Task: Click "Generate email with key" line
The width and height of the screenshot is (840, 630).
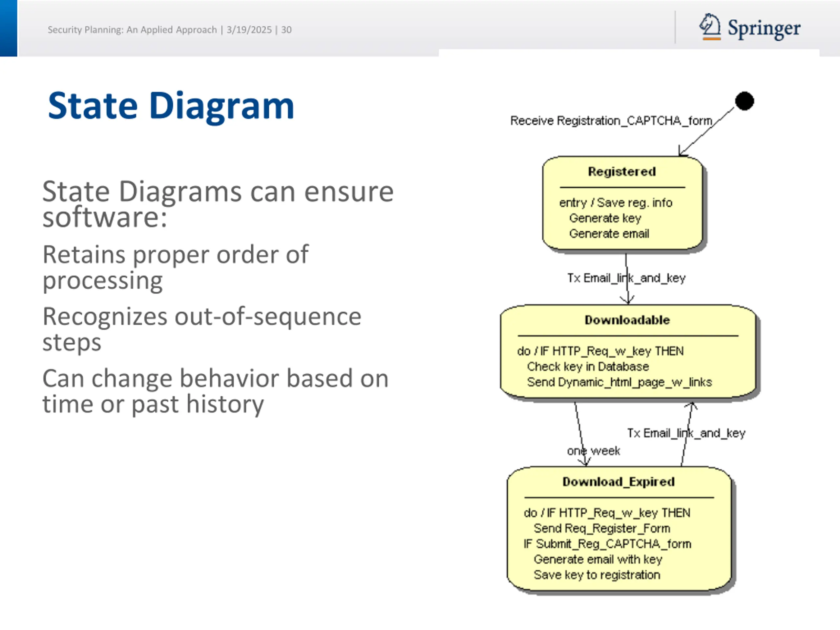Action: click(x=598, y=559)
